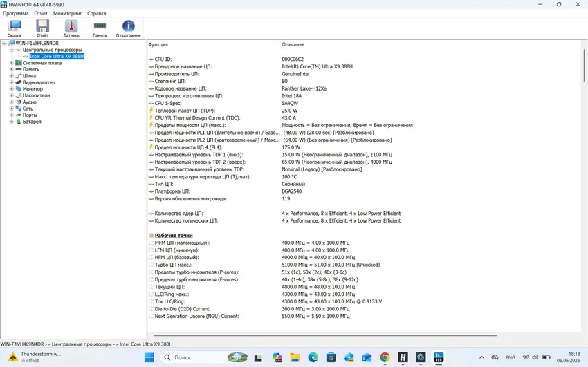Open the Программа menu
The width and height of the screenshot is (588, 367).
tap(16, 13)
